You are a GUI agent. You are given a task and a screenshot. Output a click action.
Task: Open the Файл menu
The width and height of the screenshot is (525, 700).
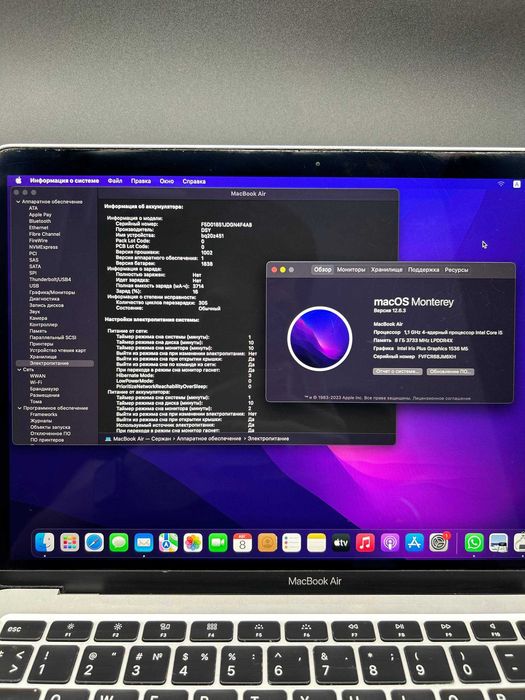(115, 180)
